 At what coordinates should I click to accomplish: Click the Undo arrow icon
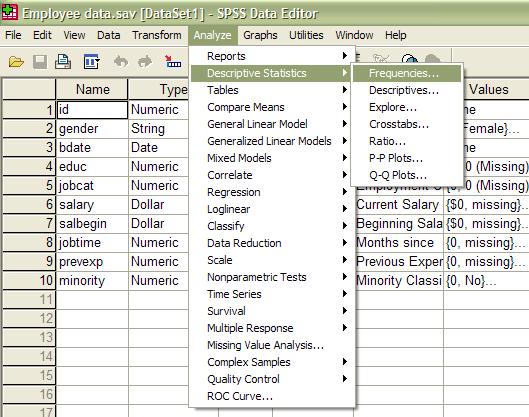point(121,62)
